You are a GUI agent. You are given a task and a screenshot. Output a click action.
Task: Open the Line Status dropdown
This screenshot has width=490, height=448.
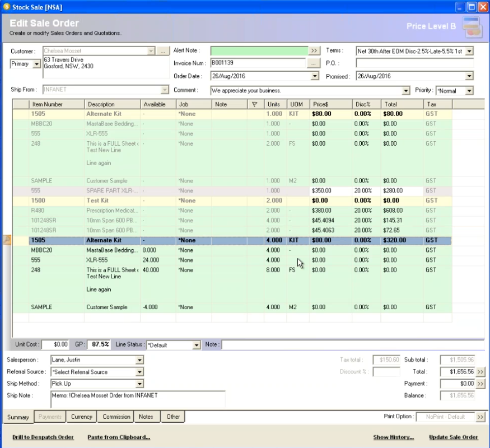pos(196,345)
